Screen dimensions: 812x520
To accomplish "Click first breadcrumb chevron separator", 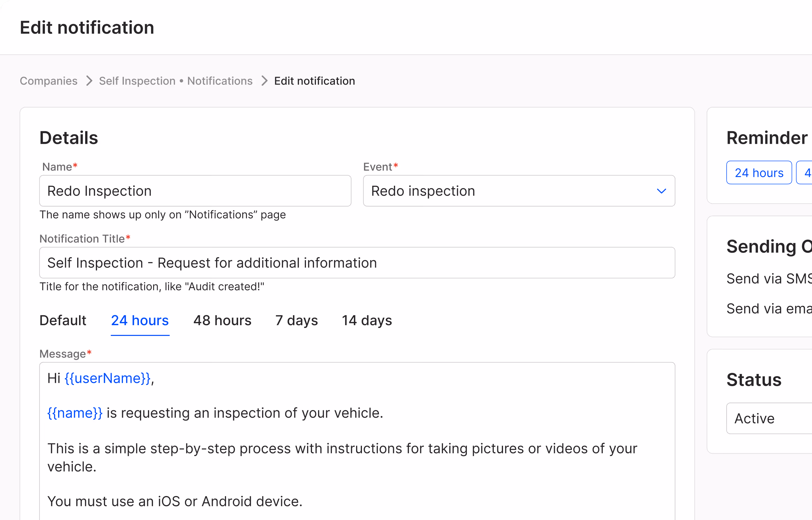I will [89, 81].
